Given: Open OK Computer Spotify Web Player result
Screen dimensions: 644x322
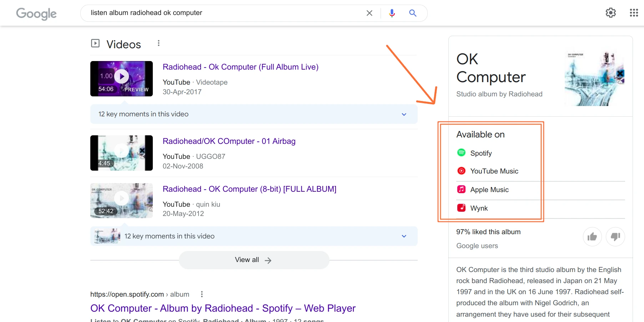Looking at the screenshot, I should coord(223,308).
